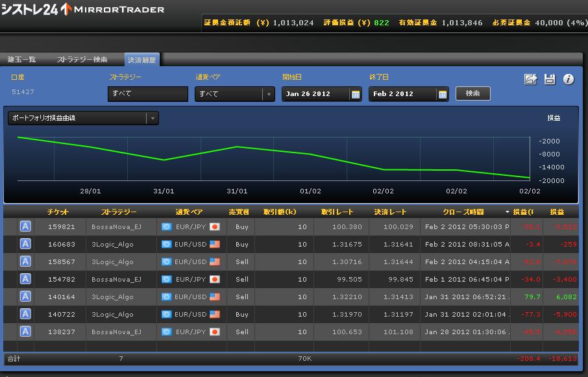Open the calendar picker for 開始日

click(356, 94)
